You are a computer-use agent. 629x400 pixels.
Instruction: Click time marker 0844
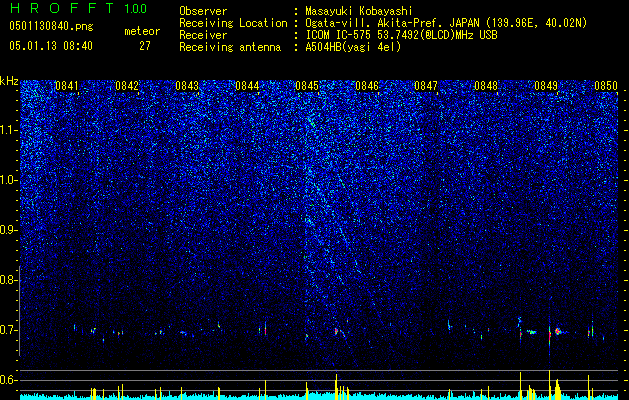(247, 86)
